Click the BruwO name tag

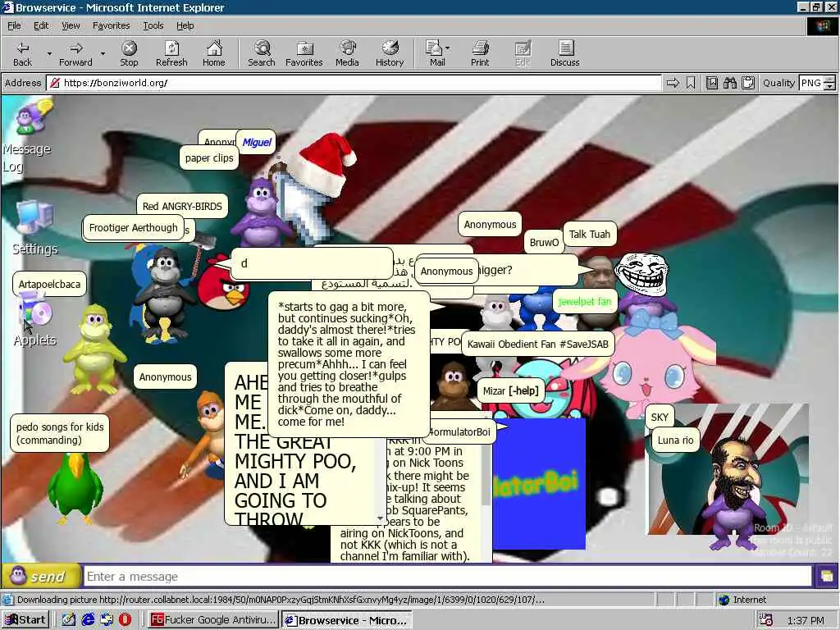point(544,242)
